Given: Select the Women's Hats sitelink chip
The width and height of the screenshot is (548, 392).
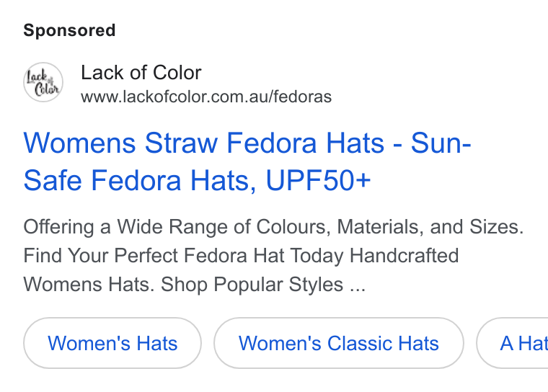Looking at the screenshot, I should click(112, 343).
